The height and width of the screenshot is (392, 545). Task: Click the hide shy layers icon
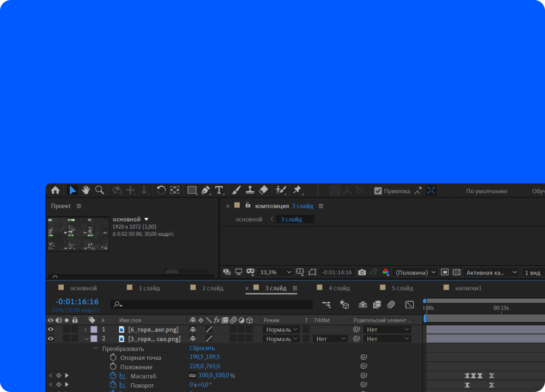click(x=362, y=304)
